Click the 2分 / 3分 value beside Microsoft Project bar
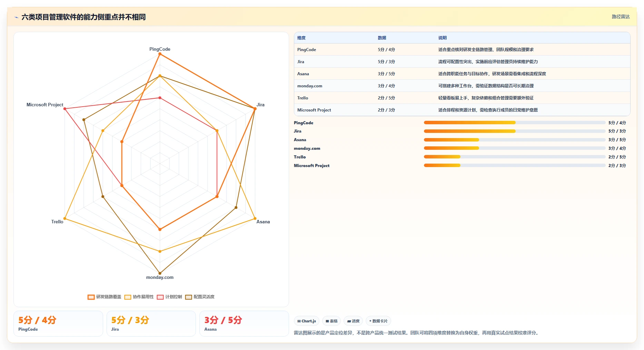 click(617, 166)
